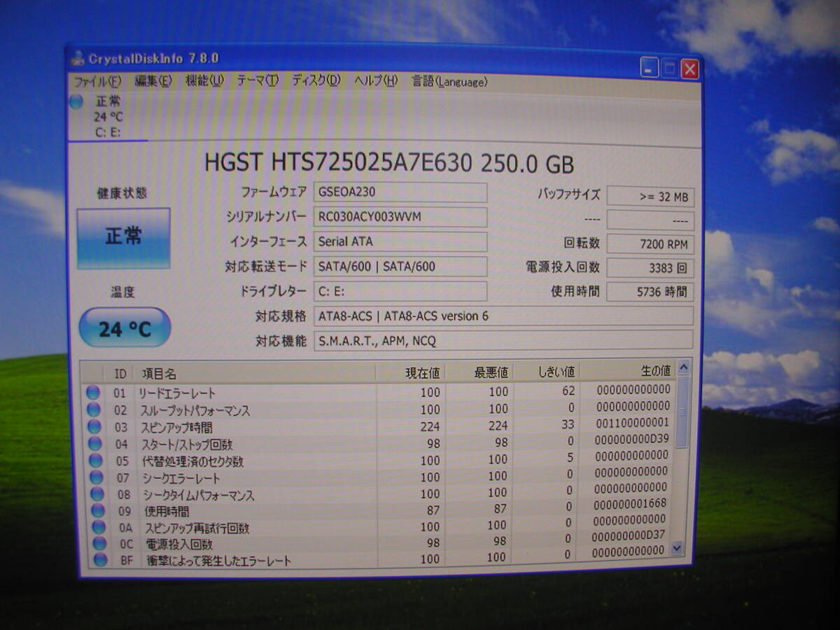Click status icon for row 05 代替処理済のセクタ数
Screen dimensions: 840x630
coord(95,461)
